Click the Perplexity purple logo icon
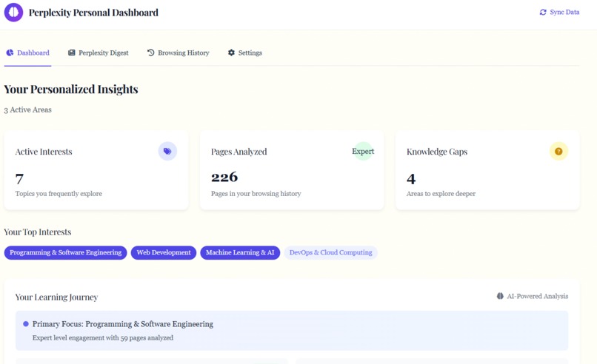The height and width of the screenshot is (364, 597). pos(14,12)
